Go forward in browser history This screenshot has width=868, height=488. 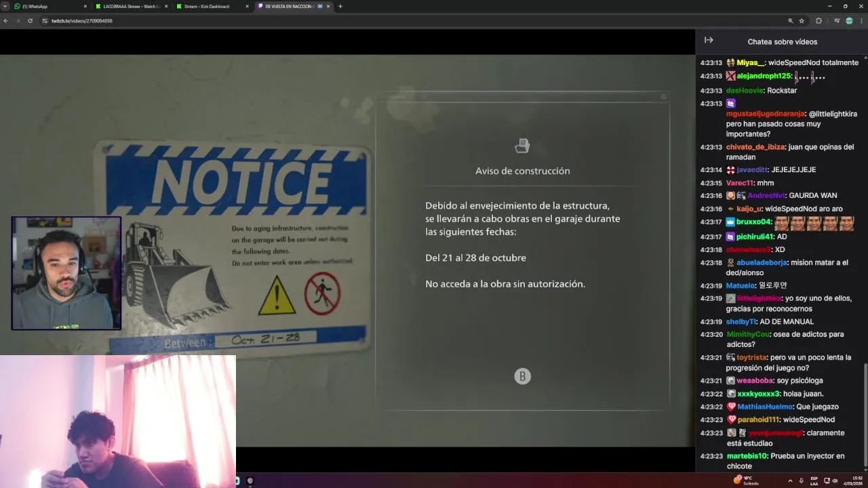(x=18, y=21)
